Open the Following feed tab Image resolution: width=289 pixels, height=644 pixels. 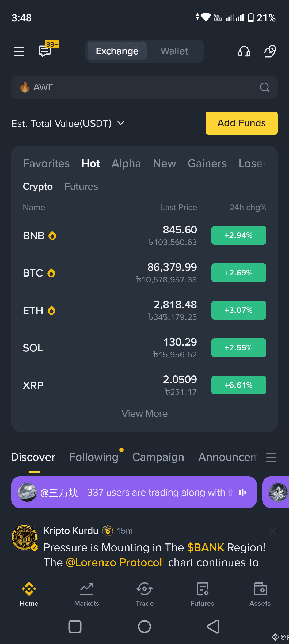click(93, 457)
